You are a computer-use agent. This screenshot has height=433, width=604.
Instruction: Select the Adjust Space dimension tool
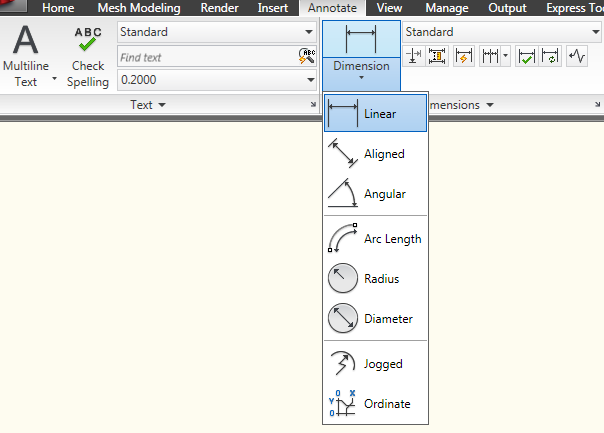[x=437, y=56]
